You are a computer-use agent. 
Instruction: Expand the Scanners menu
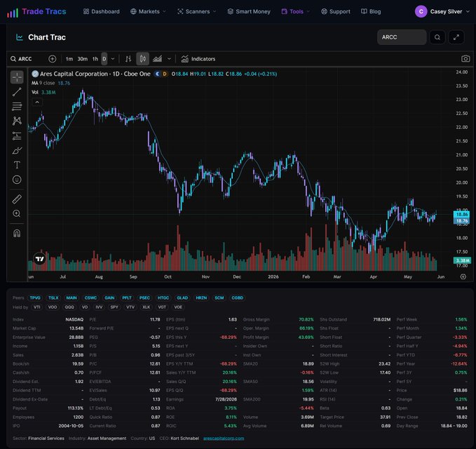197,11
